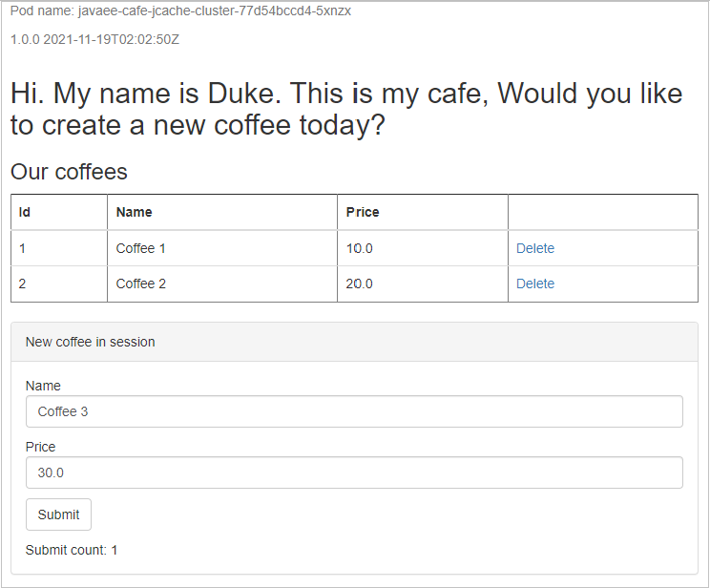Delete the Coffee 1 row
The width and height of the screenshot is (710, 588).
point(534,248)
